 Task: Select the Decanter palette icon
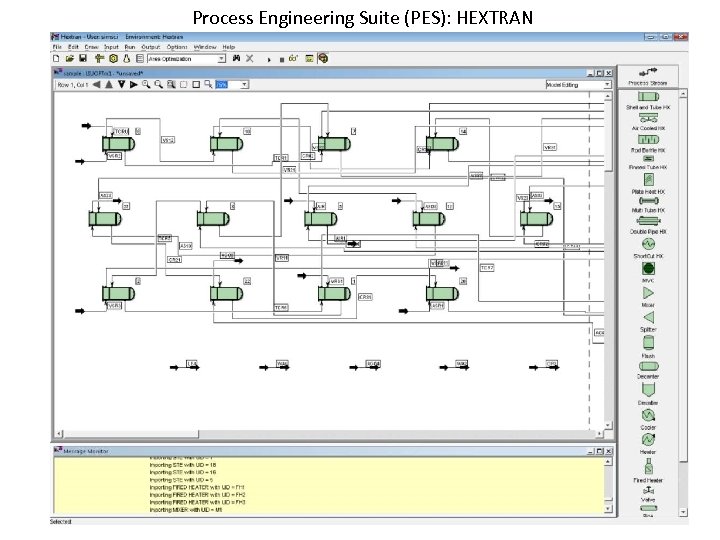[x=648, y=366]
